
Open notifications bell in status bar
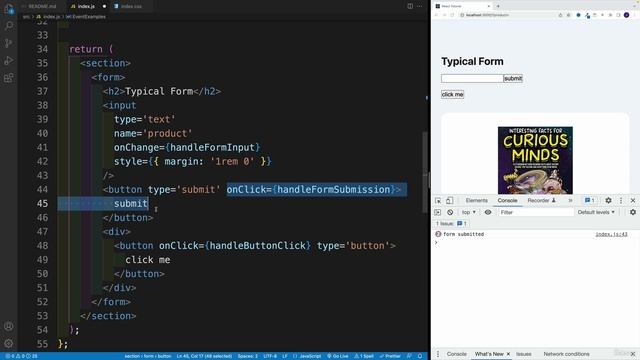pyautogui.click(x=420, y=356)
